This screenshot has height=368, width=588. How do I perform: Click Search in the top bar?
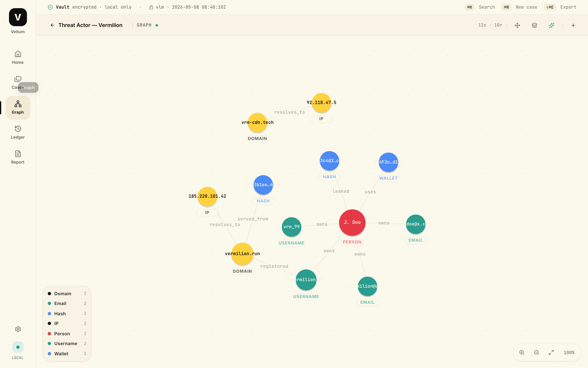[x=487, y=7]
